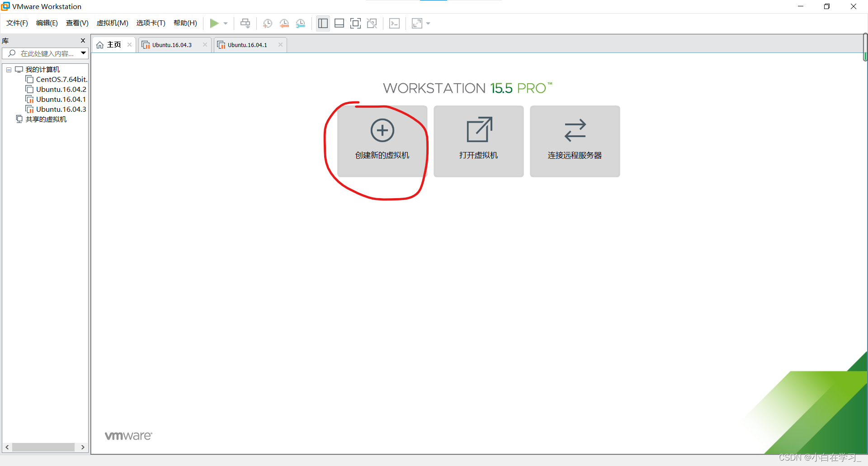The image size is (868, 466).
Task: Open the Snapshot Manager
Action: click(301, 23)
